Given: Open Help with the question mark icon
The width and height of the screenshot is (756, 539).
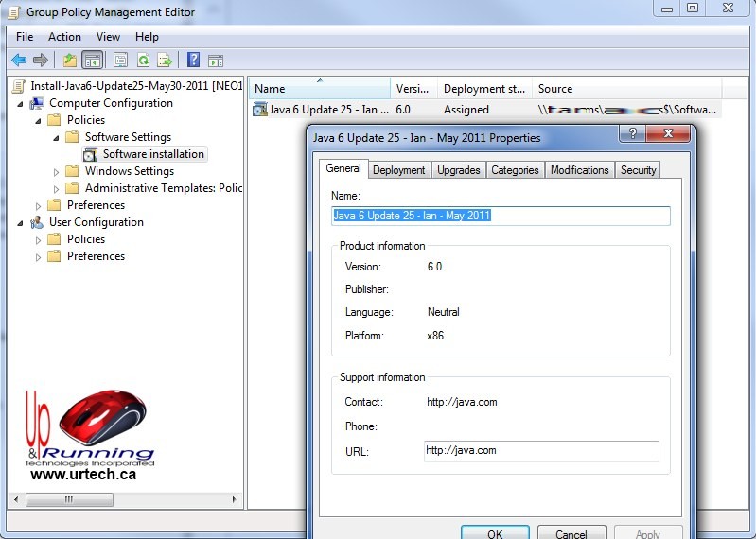Looking at the screenshot, I should pyautogui.click(x=193, y=61).
